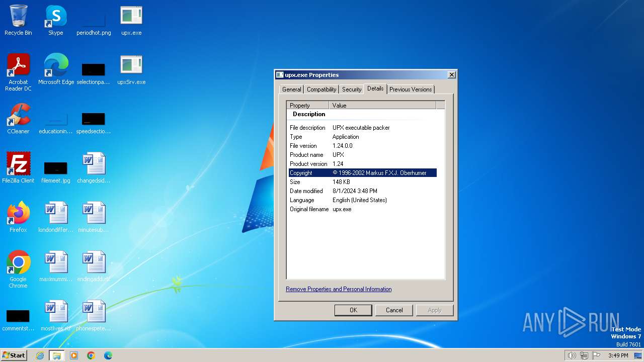This screenshot has width=644, height=362.
Task: Select Product name UPX row
Action: click(363, 155)
